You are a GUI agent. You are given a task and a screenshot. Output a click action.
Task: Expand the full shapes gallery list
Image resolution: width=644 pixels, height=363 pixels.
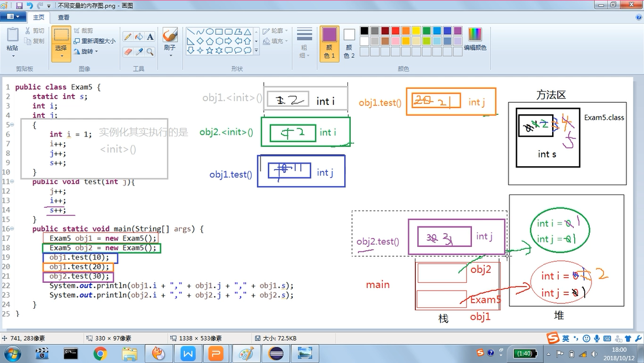(x=256, y=50)
